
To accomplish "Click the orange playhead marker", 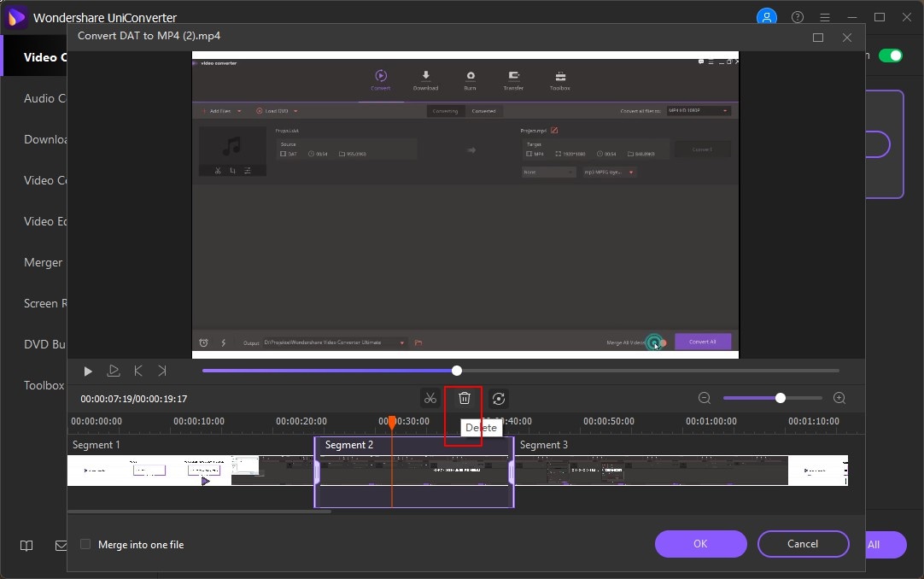I will pyautogui.click(x=392, y=422).
